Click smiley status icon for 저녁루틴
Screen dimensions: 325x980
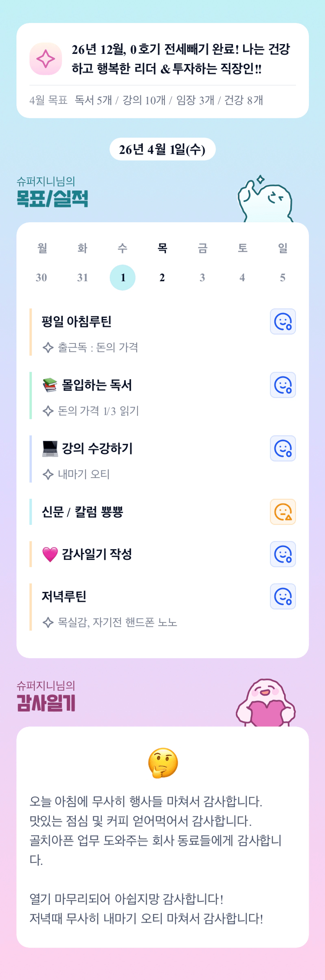pos(283,596)
